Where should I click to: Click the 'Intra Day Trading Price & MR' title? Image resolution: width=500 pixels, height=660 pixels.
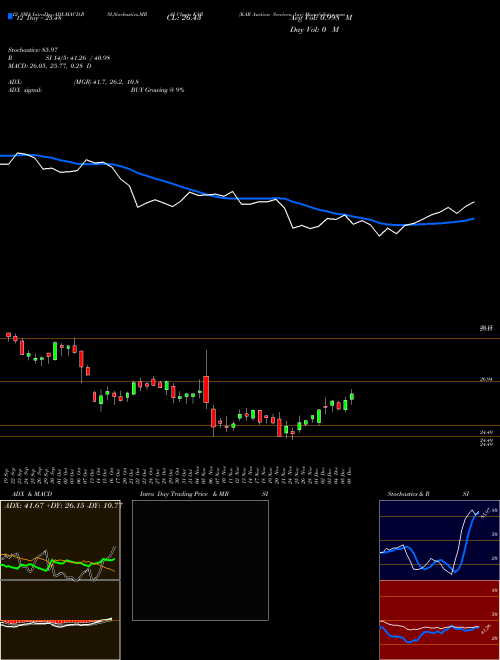184,494
